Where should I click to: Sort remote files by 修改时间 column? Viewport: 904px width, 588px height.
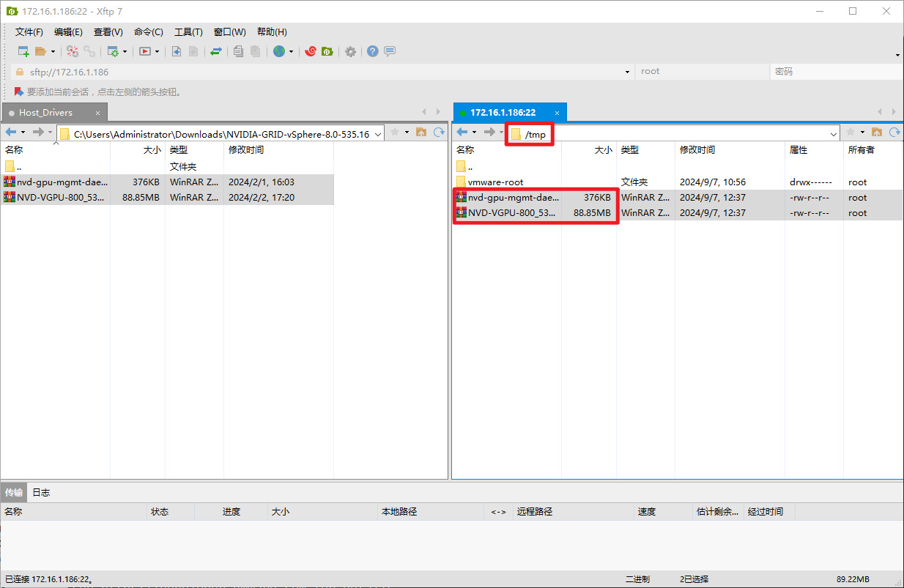click(x=697, y=149)
